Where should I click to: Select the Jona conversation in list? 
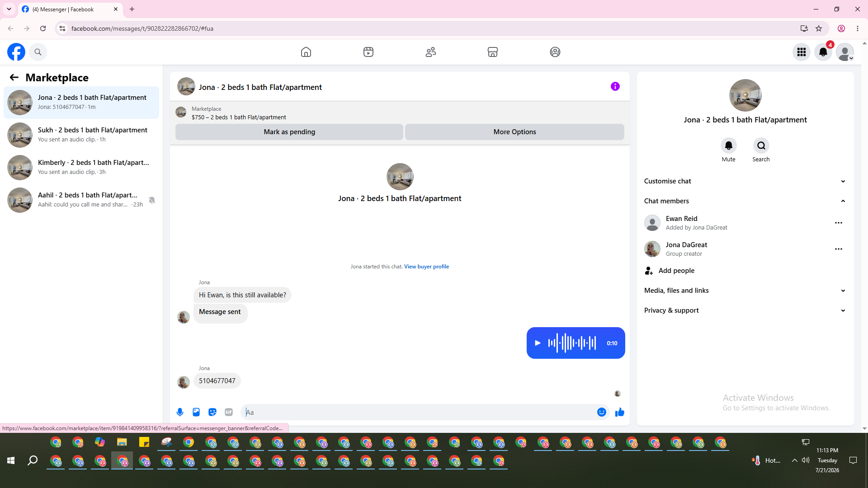[x=81, y=103]
